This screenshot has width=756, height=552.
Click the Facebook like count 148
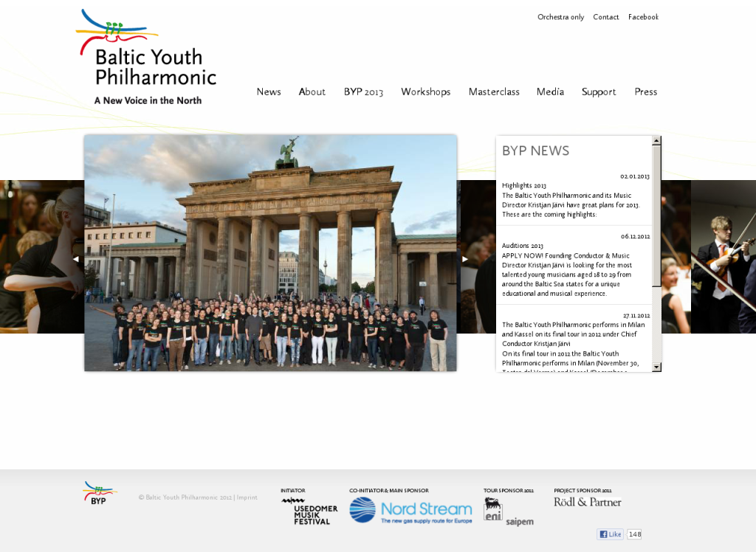[634, 534]
